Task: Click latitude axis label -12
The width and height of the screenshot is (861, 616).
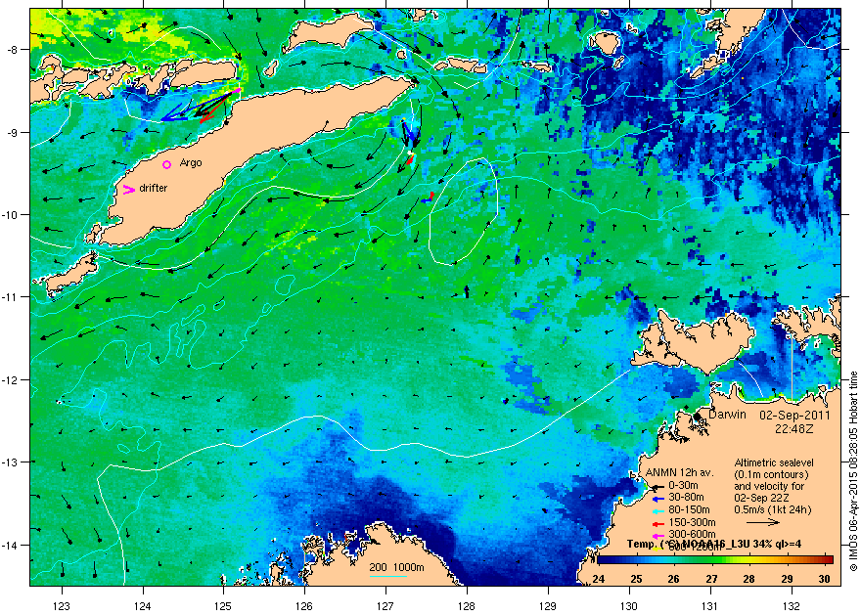Action: [x=11, y=380]
